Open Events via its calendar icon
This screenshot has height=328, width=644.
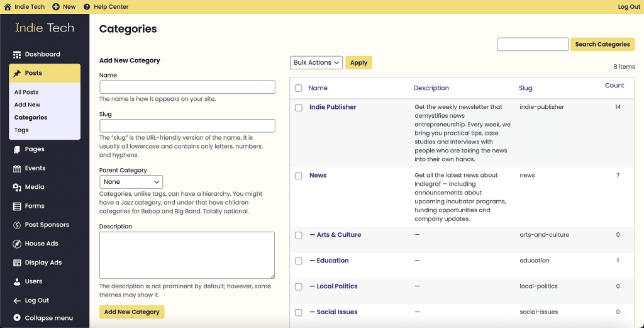point(17,168)
